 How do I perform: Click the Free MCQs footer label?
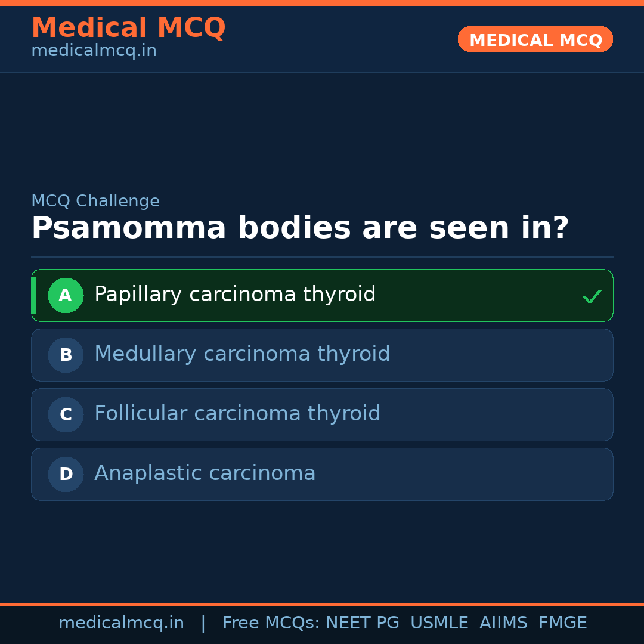point(271,623)
